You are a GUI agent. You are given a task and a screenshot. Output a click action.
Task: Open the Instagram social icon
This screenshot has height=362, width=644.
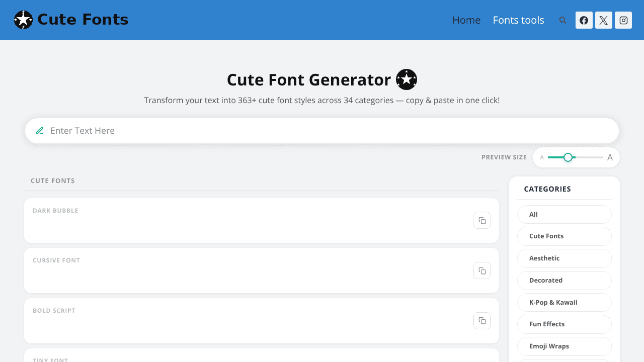[623, 20]
